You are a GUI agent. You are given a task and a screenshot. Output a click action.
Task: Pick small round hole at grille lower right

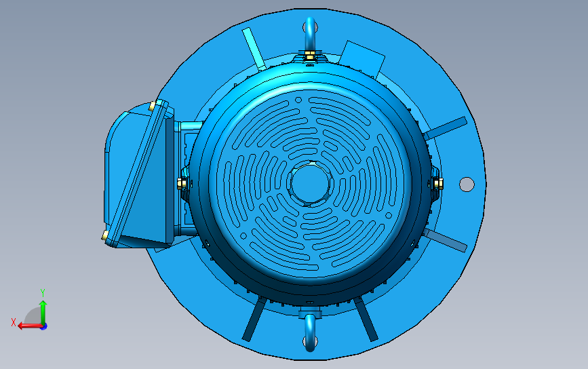pos(389,216)
